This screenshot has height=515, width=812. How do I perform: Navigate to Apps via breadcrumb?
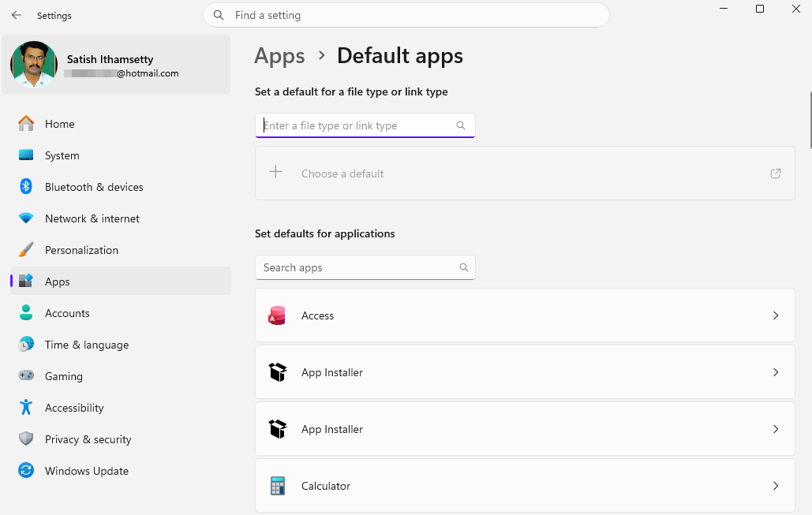[279, 56]
